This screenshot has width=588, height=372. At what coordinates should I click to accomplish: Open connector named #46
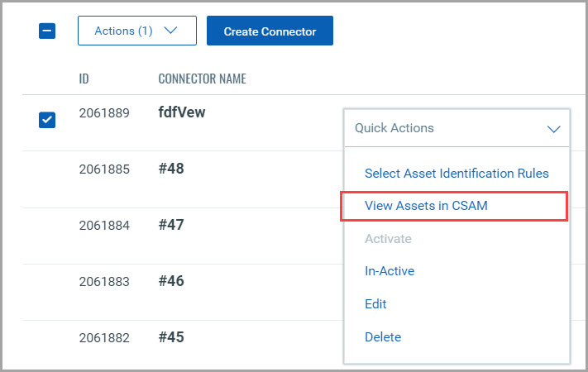[x=171, y=281]
